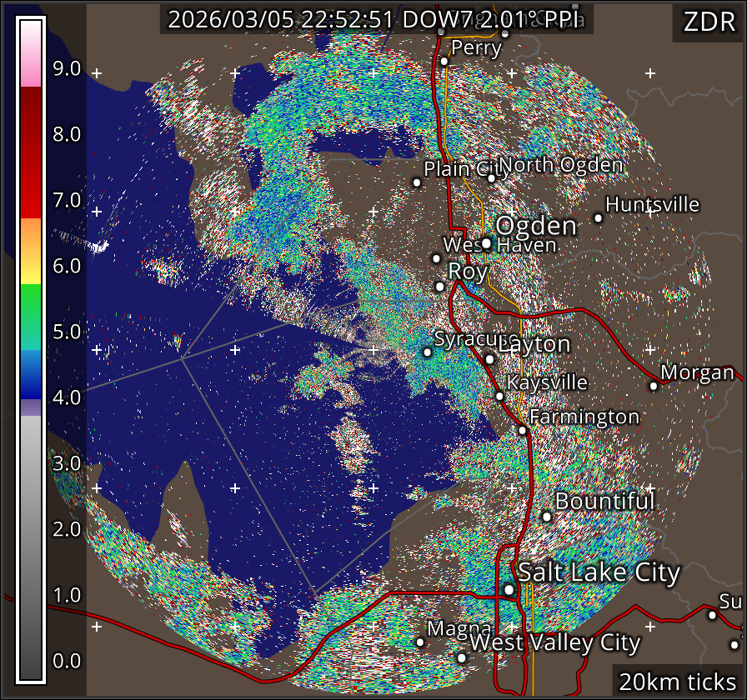This screenshot has height=700, width=747.
Task: Click the Ogden city marker dot
Action: (x=486, y=243)
